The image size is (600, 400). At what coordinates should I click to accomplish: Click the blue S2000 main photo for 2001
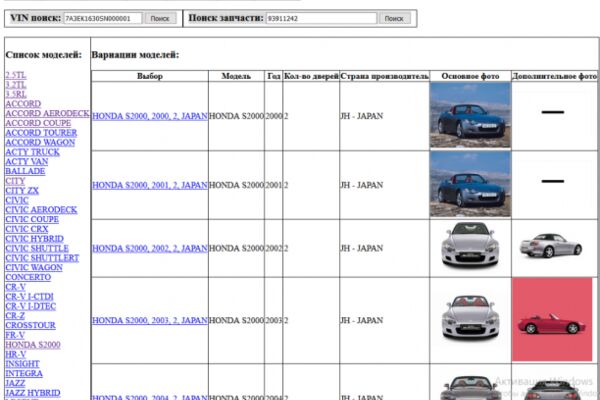(470, 184)
